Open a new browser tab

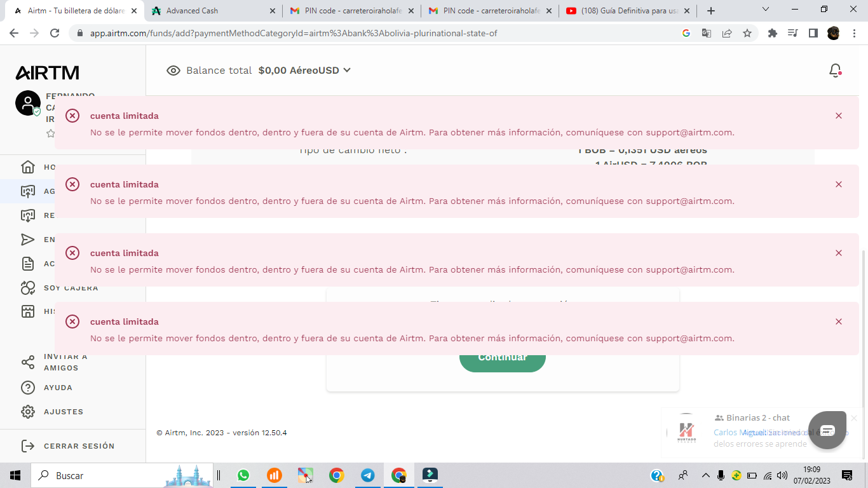[x=711, y=11]
